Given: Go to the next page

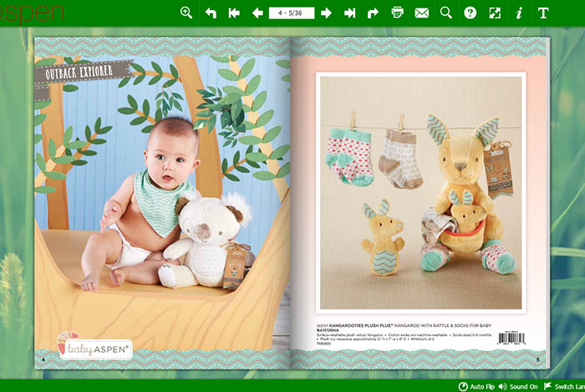Looking at the screenshot, I should [326, 13].
